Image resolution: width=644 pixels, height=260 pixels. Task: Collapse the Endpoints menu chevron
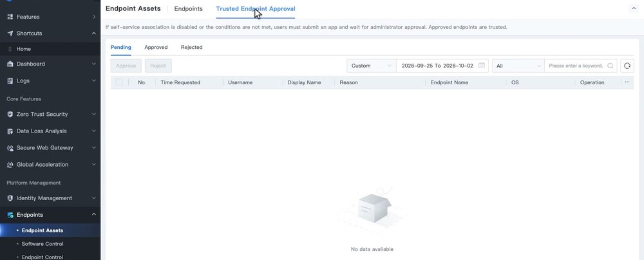(x=93, y=215)
